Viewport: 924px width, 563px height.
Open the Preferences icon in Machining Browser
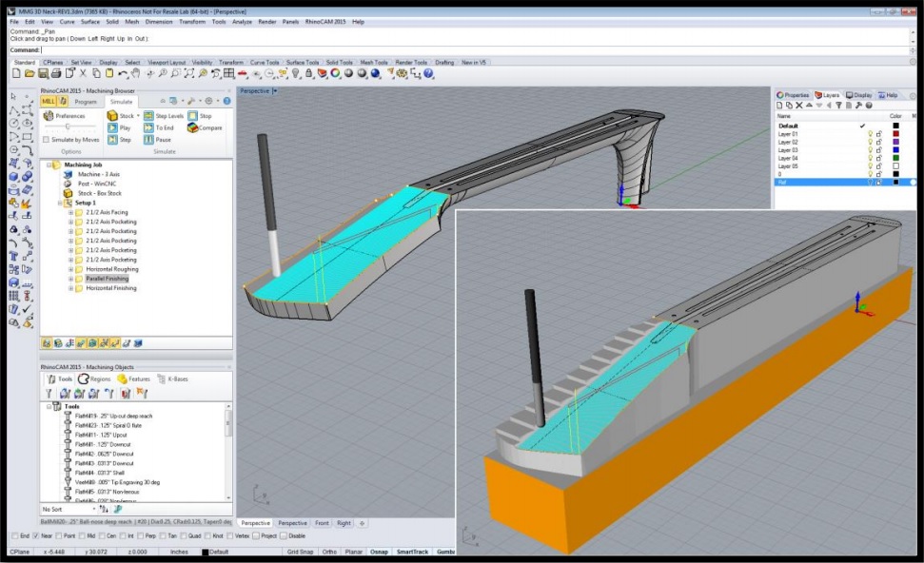pos(49,115)
